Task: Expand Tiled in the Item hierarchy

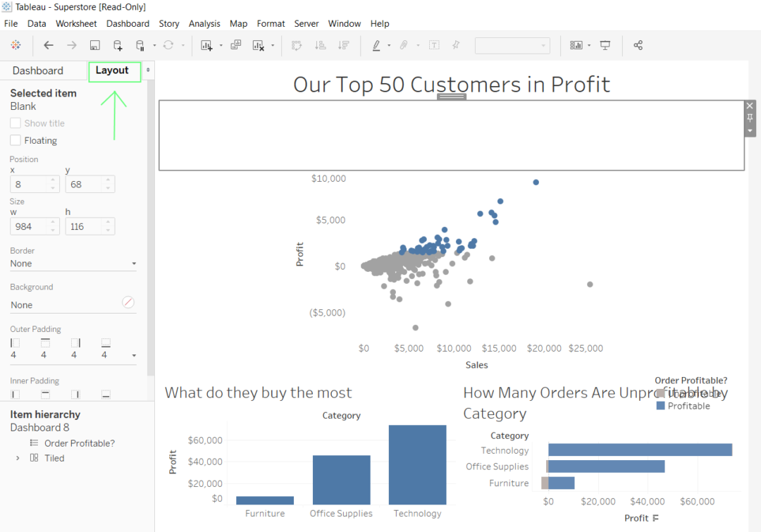Action: [17, 458]
